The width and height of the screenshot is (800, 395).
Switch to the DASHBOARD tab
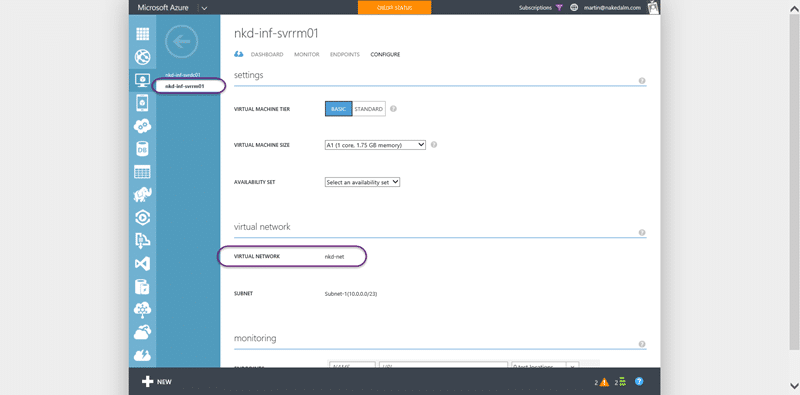tap(267, 55)
